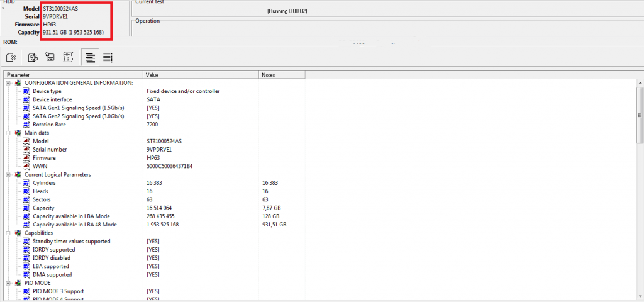Click the Device interface row icon
Viewport: 644px width, 302px height.
coord(26,99)
